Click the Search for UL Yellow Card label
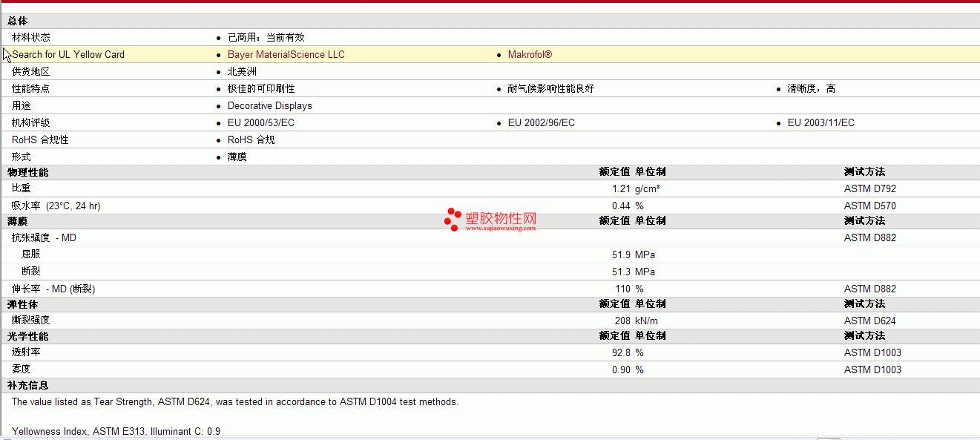 point(68,55)
